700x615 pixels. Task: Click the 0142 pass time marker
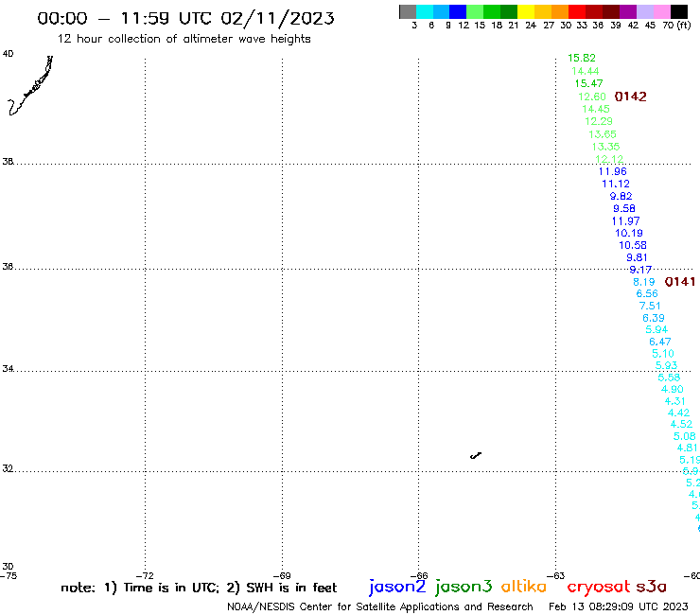pyautogui.click(x=630, y=97)
